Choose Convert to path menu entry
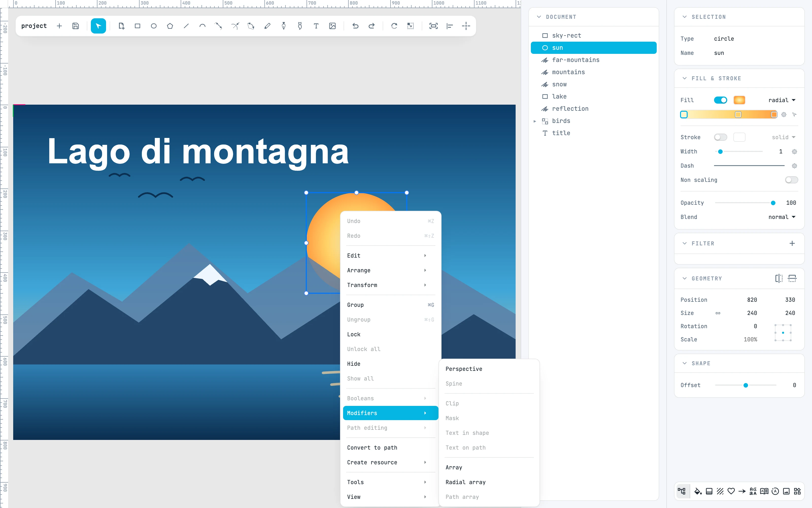 (x=391, y=448)
